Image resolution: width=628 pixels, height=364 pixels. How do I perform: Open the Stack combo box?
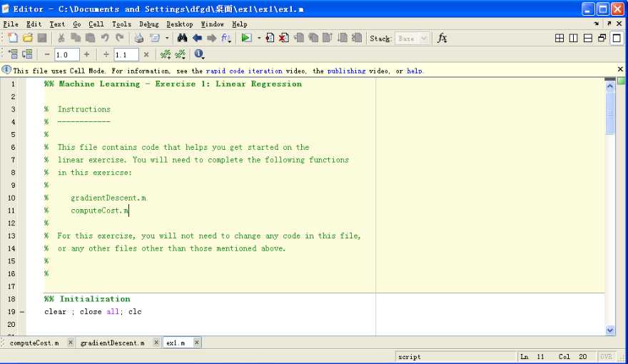(412, 39)
